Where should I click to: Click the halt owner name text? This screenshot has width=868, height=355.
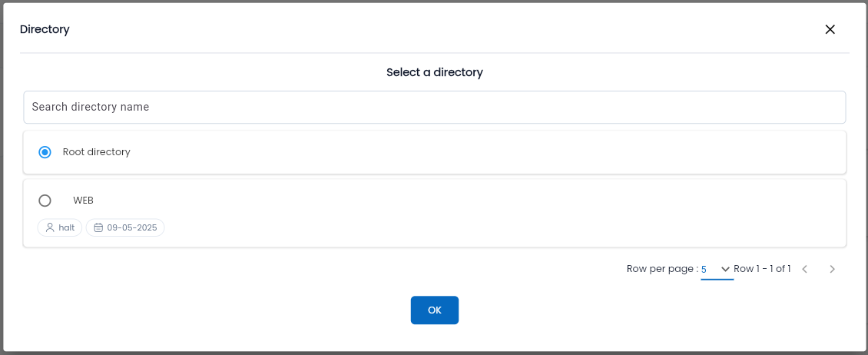pos(66,227)
